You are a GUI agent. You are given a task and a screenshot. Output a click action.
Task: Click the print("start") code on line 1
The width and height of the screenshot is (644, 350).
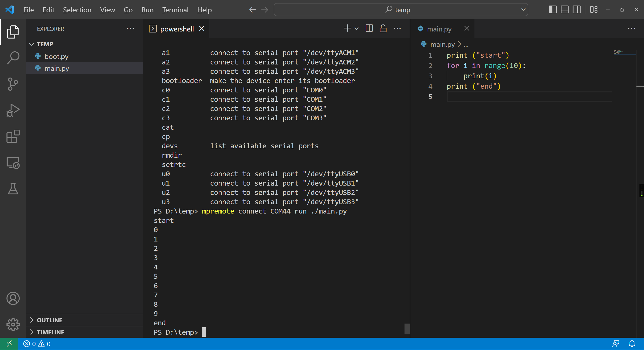(x=478, y=55)
